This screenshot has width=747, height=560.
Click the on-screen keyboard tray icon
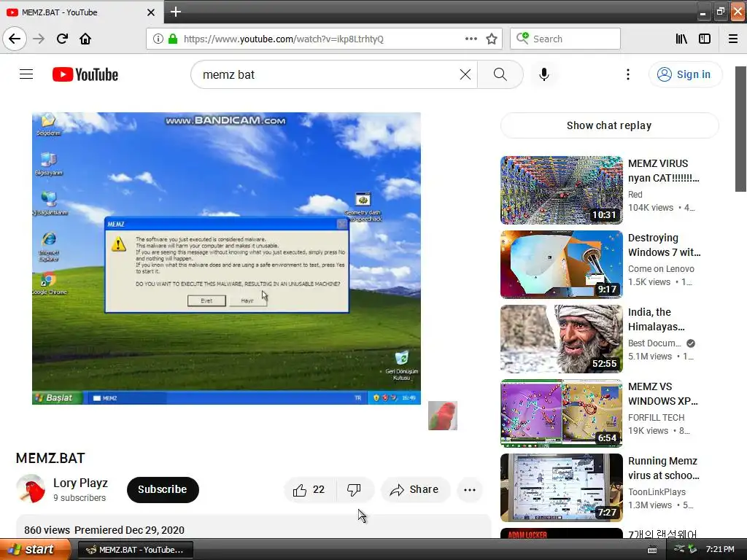[x=652, y=550]
